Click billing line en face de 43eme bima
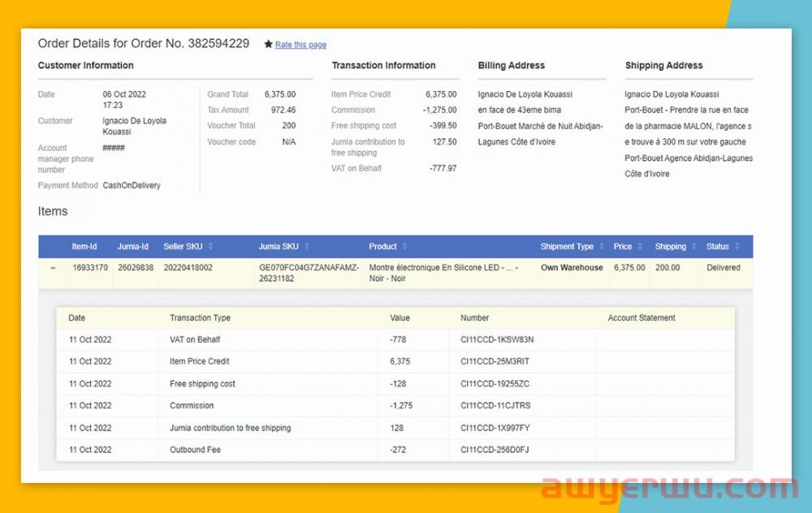Image resolution: width=812 pixels, height=513 pixels. pos(520,110)
